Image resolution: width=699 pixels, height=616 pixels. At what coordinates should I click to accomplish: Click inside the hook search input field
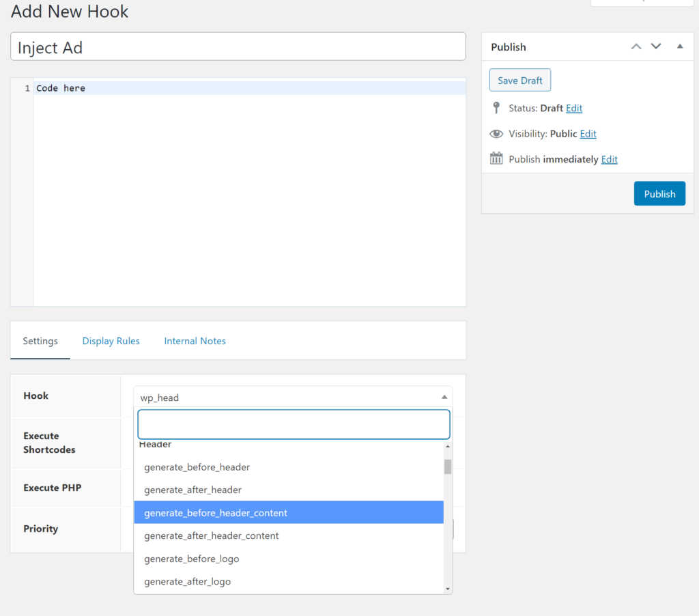[294, 424]
